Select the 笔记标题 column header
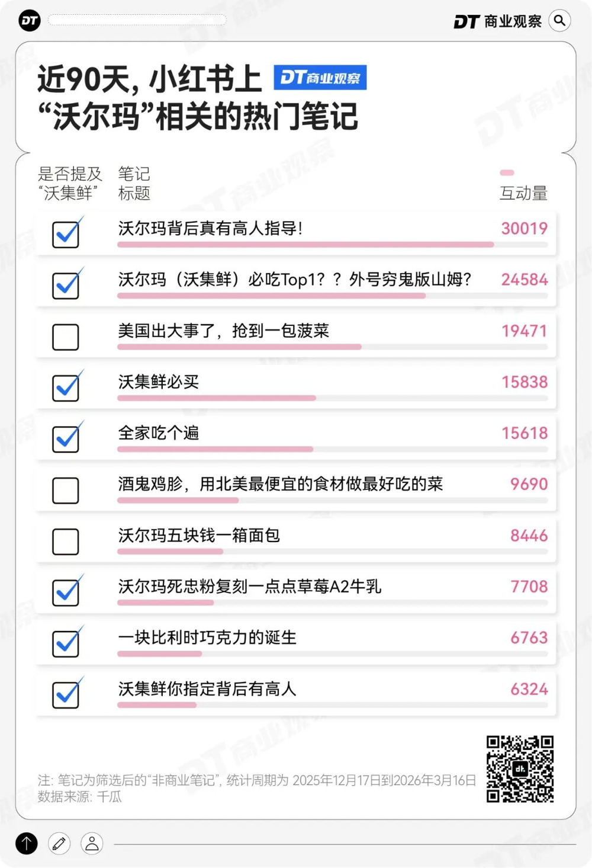592x868 pixels. [x=134, y=183]
